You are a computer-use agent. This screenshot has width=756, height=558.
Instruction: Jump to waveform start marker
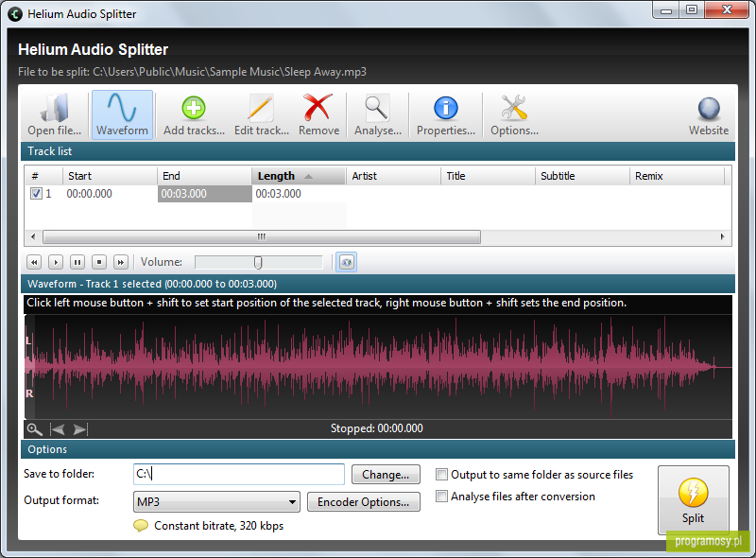coord(58,429)
